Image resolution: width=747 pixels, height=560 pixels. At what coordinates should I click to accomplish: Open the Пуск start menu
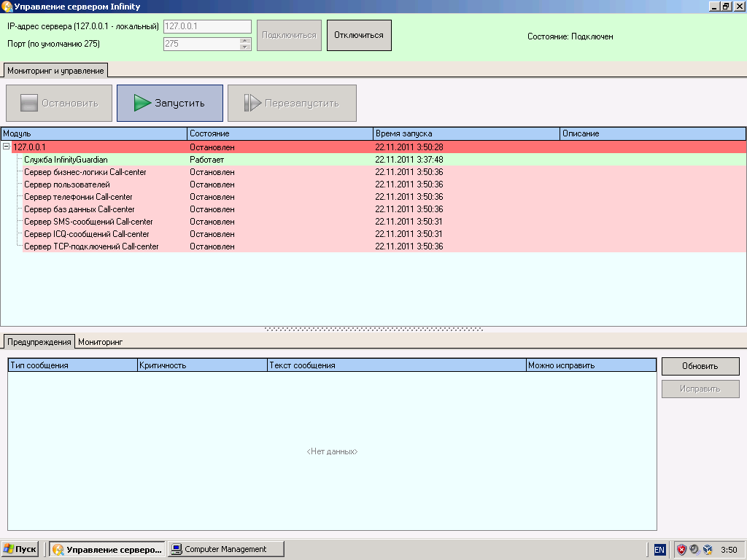[x=20, y=549]
